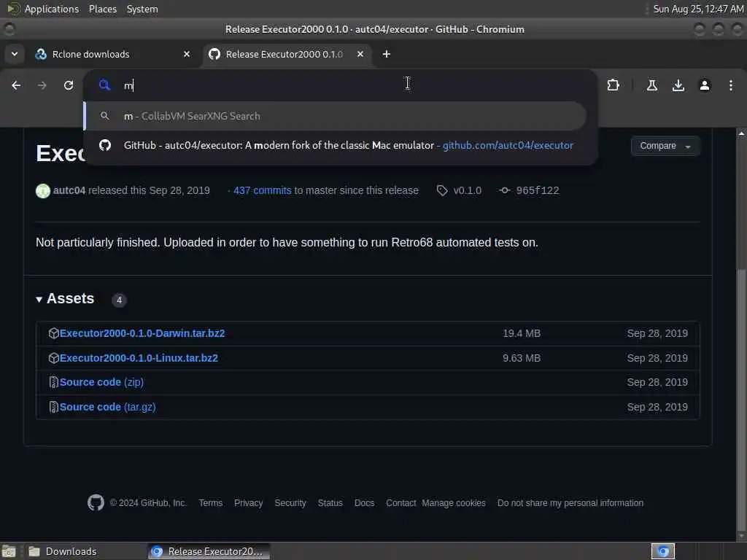Click the GitHub logo in the footer
Viewport: 747px width, 560px height.
(x=96, y=502)
